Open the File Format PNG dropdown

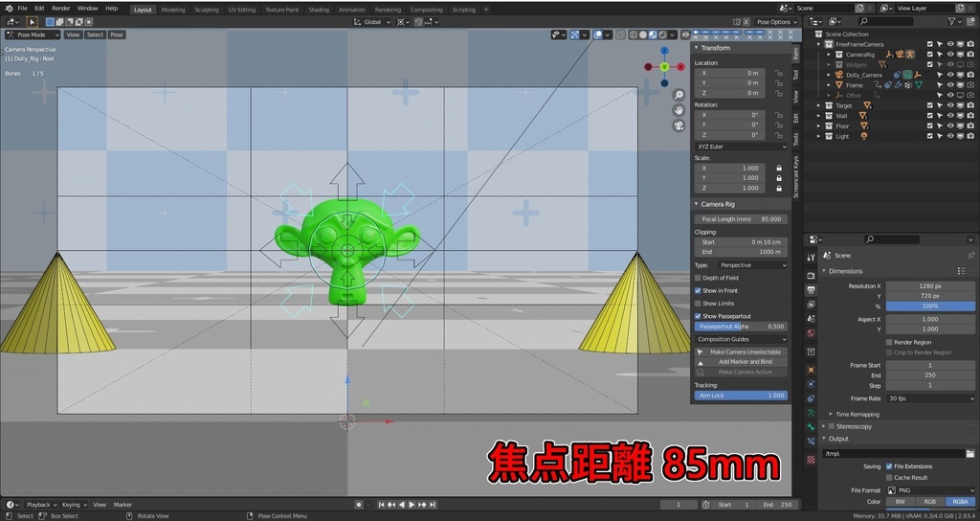pyautogui.click(x=930, y=490)
